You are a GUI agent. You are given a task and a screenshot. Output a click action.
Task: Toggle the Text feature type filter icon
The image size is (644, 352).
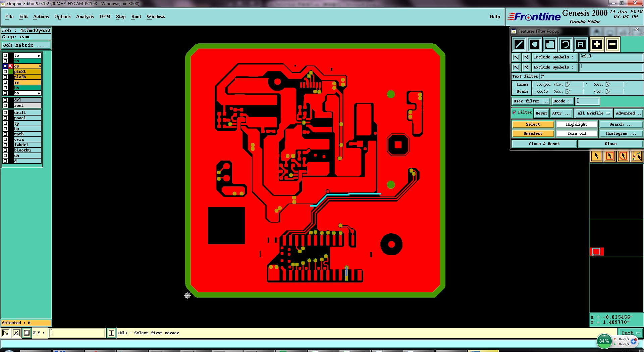581,44
